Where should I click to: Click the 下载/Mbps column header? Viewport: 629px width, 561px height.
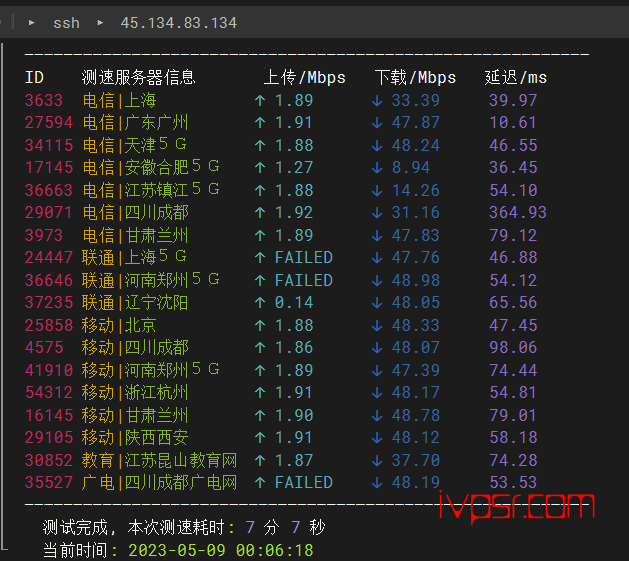415,77
